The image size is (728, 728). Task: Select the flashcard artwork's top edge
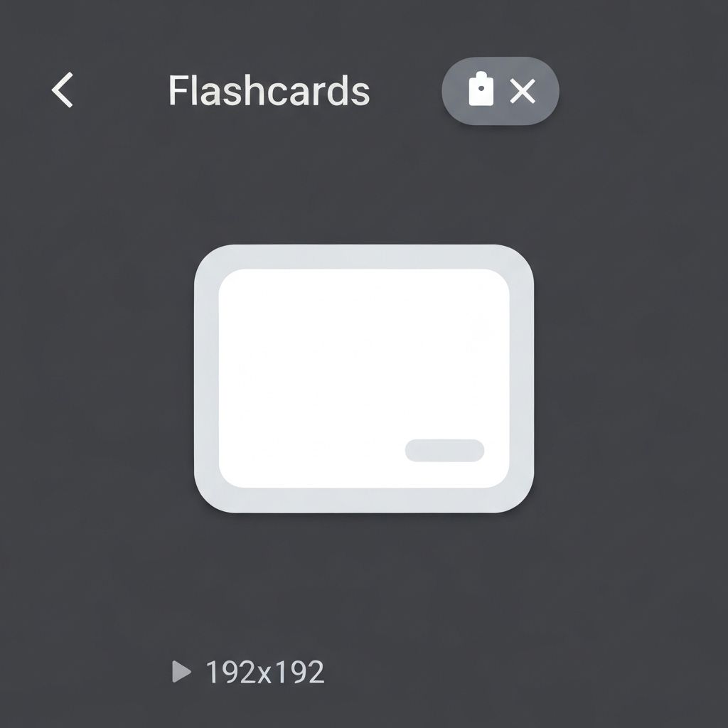pyautogui.click(x=363, y=256)
